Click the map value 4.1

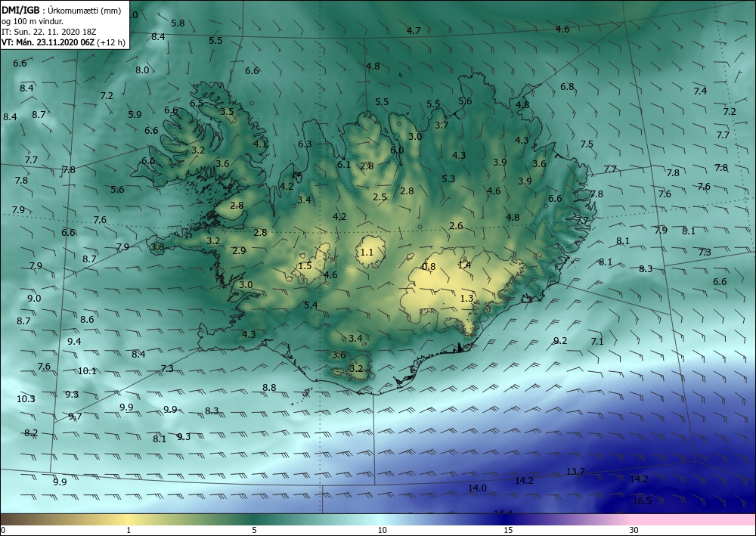coord(260,144)
